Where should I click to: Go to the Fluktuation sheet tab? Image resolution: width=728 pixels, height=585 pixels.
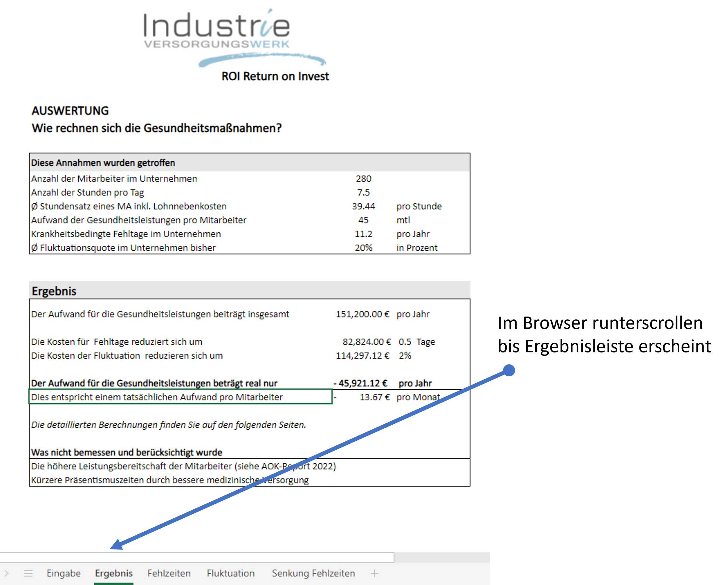point(231,573)
